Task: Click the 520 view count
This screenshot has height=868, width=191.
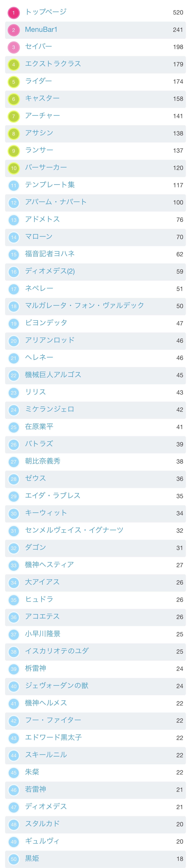Action: [x=178, y=12]
